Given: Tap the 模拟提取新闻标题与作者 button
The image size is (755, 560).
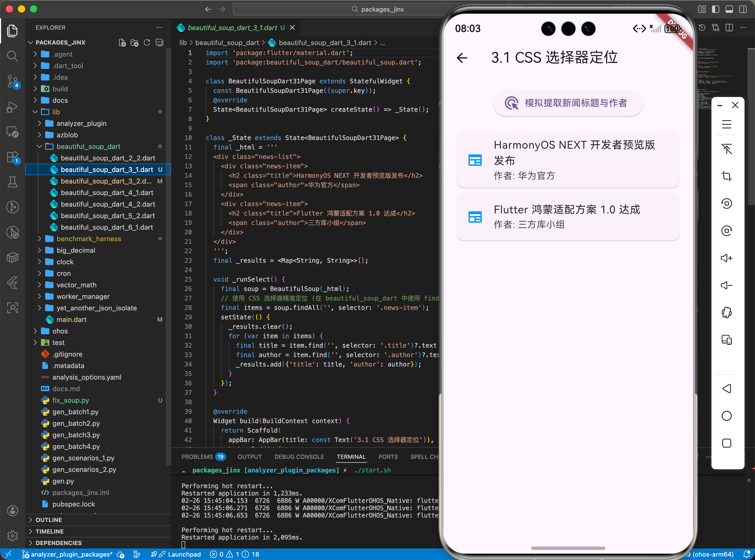Looking at the screenshot, I should [x=568, y=103].
